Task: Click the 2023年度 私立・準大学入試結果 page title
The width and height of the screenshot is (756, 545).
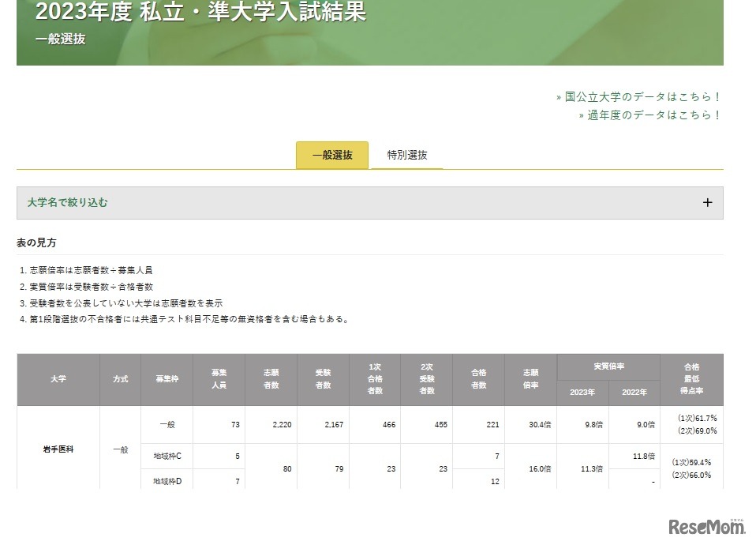Action: [x=198, y=13]
